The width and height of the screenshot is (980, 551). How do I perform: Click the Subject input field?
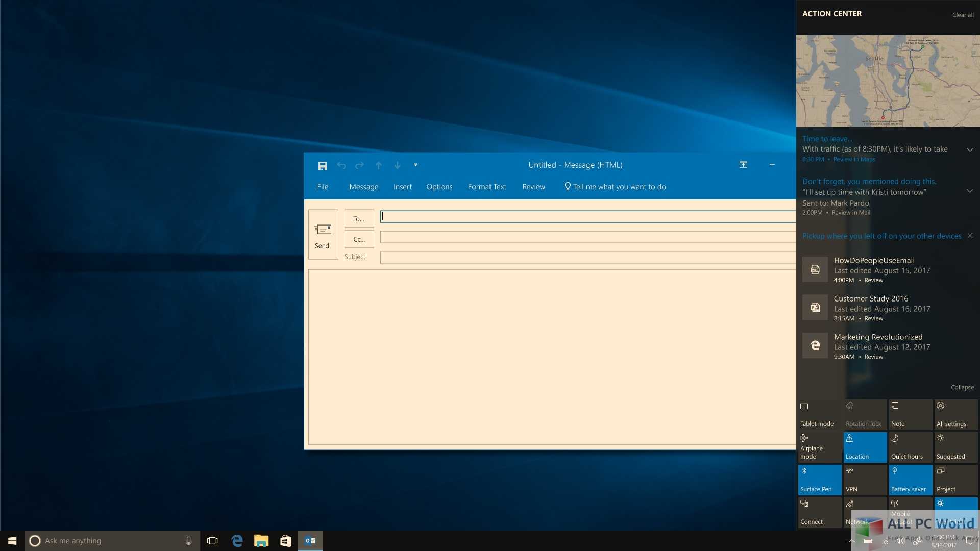coord(587,257)
